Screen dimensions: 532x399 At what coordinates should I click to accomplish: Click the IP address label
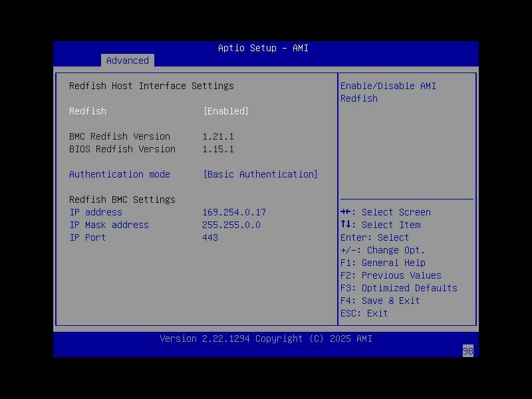(96, 212)
